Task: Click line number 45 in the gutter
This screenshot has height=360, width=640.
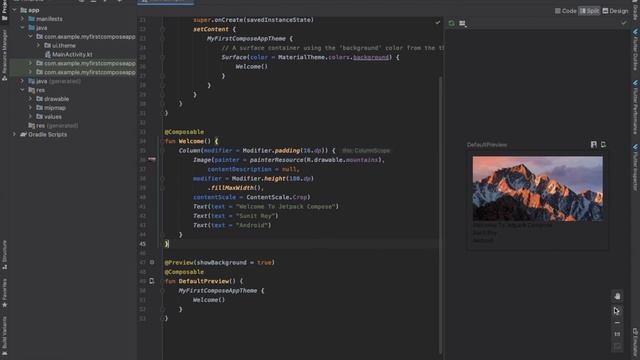Action: (142, 244)
